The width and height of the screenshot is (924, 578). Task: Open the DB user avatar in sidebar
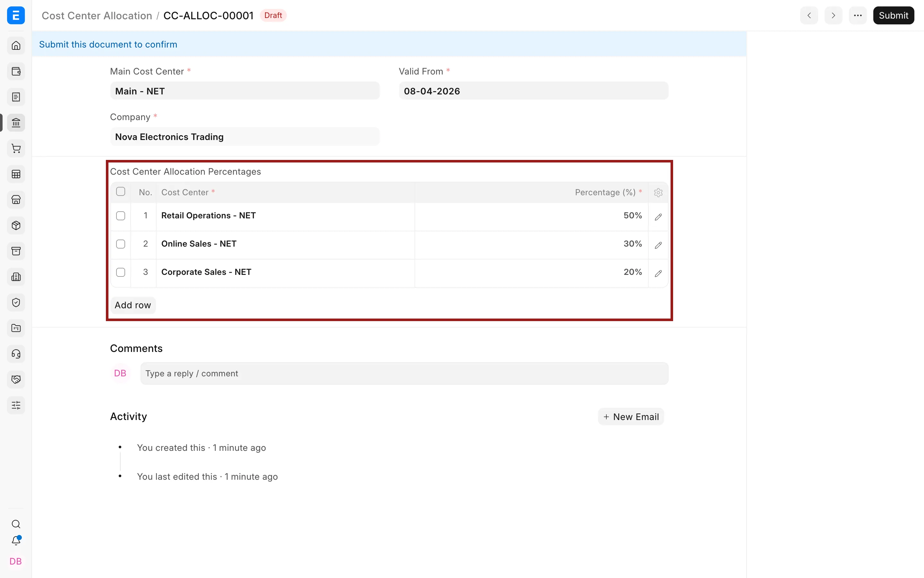point(16,561)
